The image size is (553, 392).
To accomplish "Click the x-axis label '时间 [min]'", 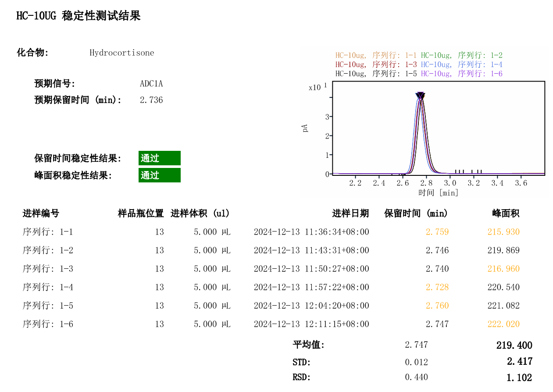I will coord(438,192).
